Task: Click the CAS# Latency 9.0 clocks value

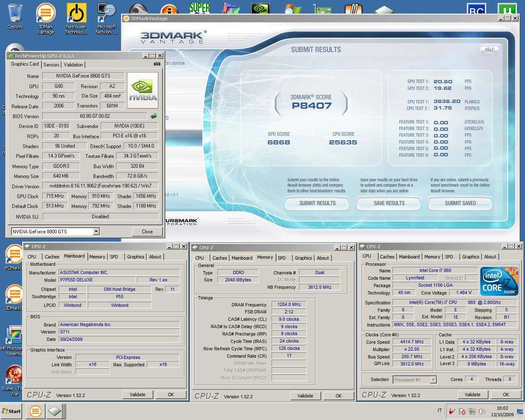Action: coord(289,319)
